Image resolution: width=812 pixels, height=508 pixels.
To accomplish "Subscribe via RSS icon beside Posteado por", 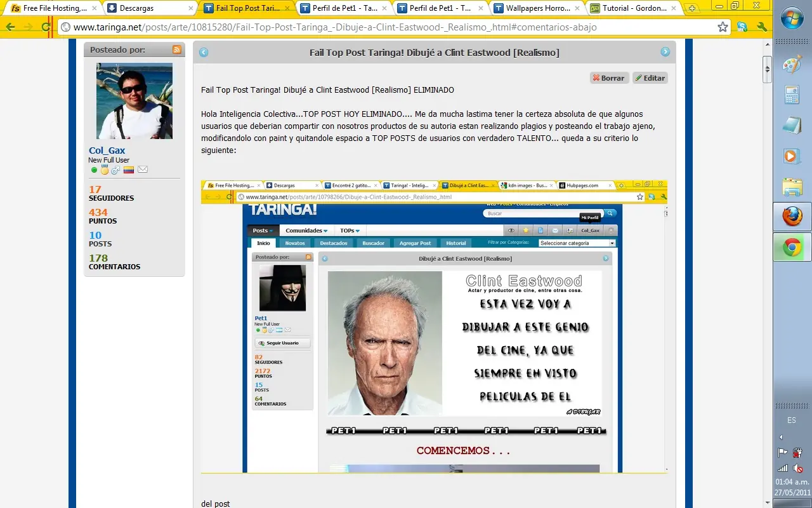I will [x=176, y=50].
